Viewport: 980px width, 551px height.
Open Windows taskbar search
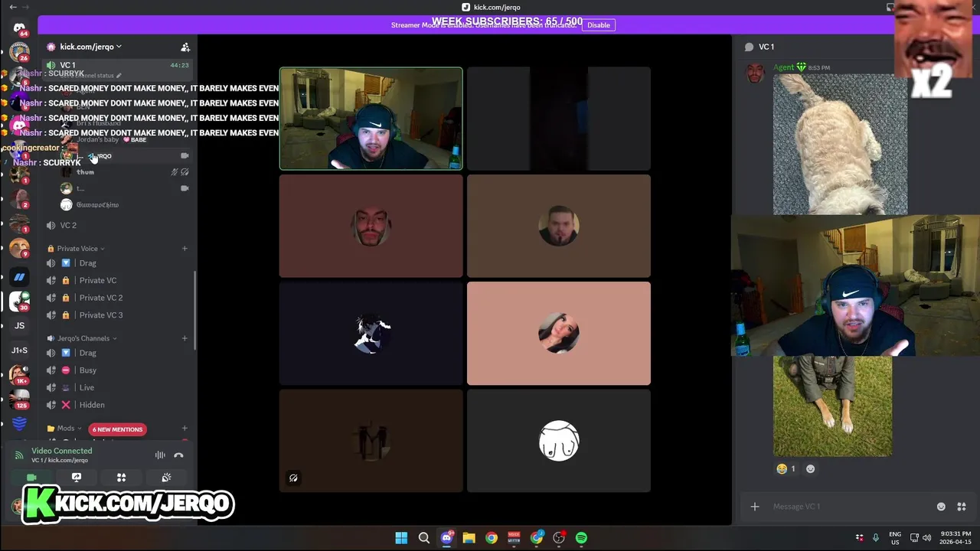coord(423,538)
